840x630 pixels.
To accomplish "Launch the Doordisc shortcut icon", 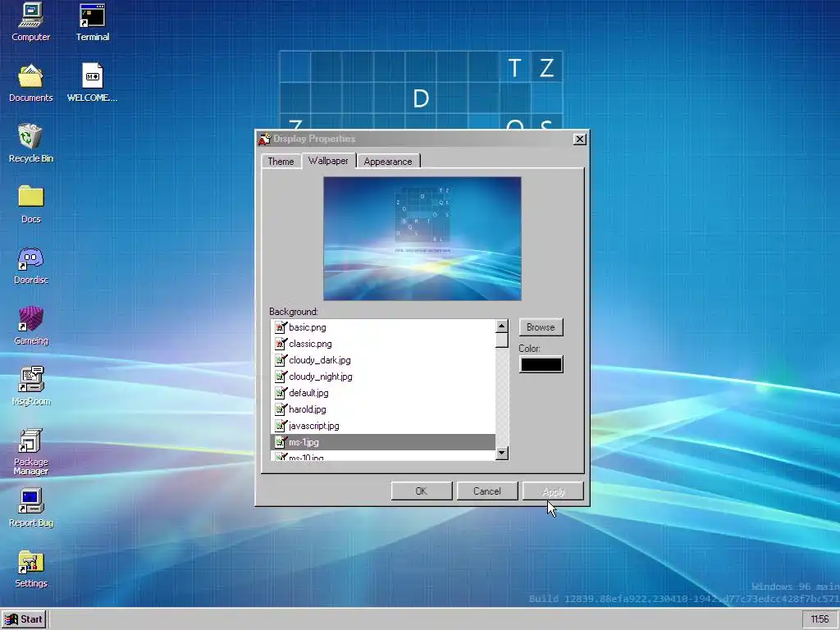I will (30, 265).
